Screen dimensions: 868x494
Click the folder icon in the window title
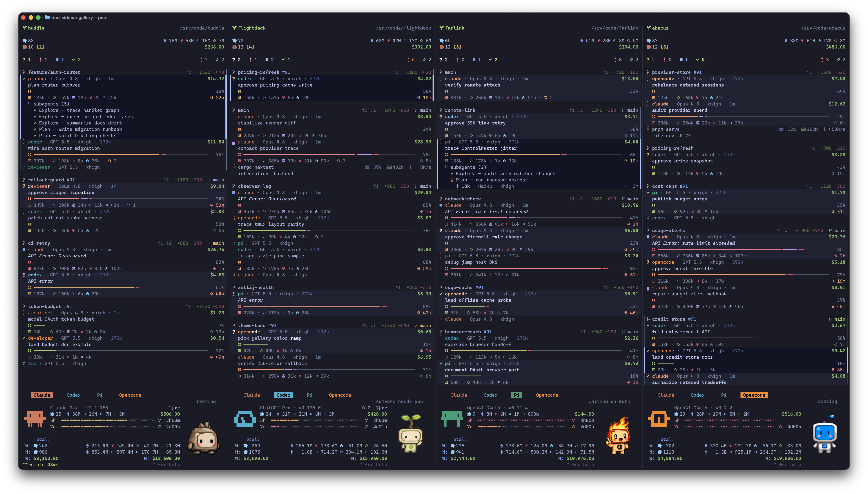click(x=47, y=17)
